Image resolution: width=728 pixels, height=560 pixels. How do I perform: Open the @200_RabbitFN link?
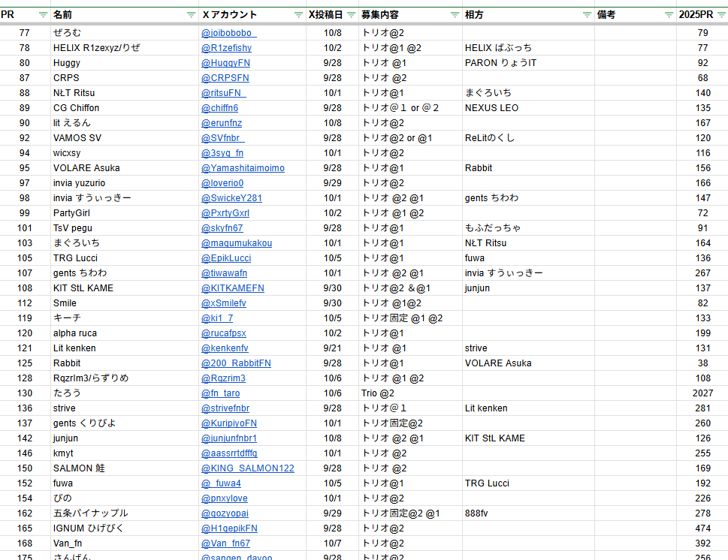[236, 363]
